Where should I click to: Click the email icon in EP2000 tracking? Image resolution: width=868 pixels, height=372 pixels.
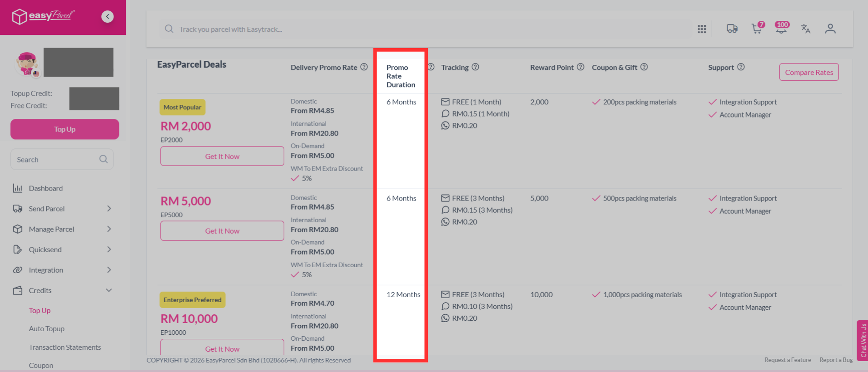[x=445, y=102]
